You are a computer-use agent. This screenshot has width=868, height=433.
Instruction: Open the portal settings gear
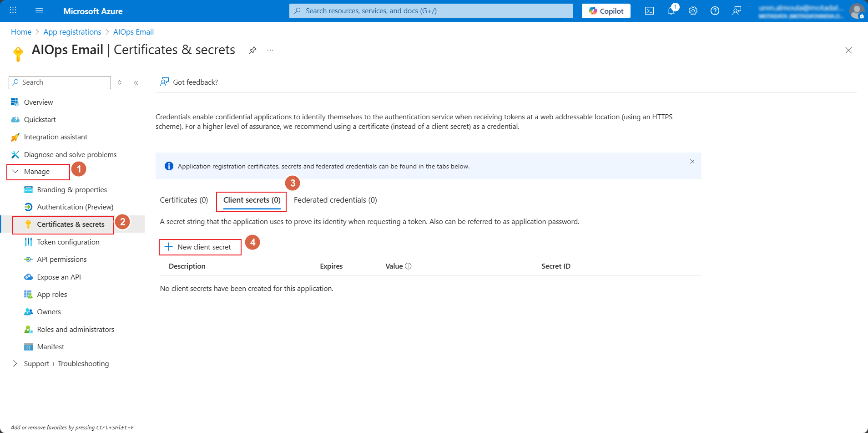click(x=693, y=11)
